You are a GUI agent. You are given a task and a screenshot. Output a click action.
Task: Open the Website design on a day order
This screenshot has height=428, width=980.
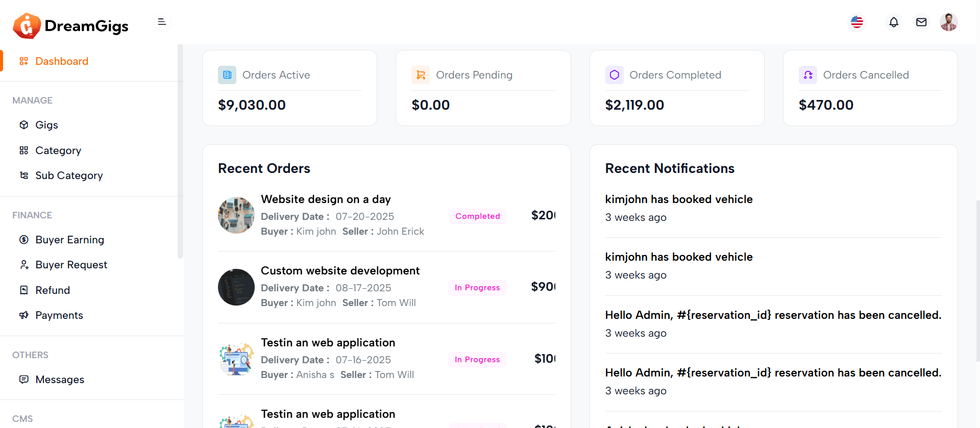pos(326,199)
